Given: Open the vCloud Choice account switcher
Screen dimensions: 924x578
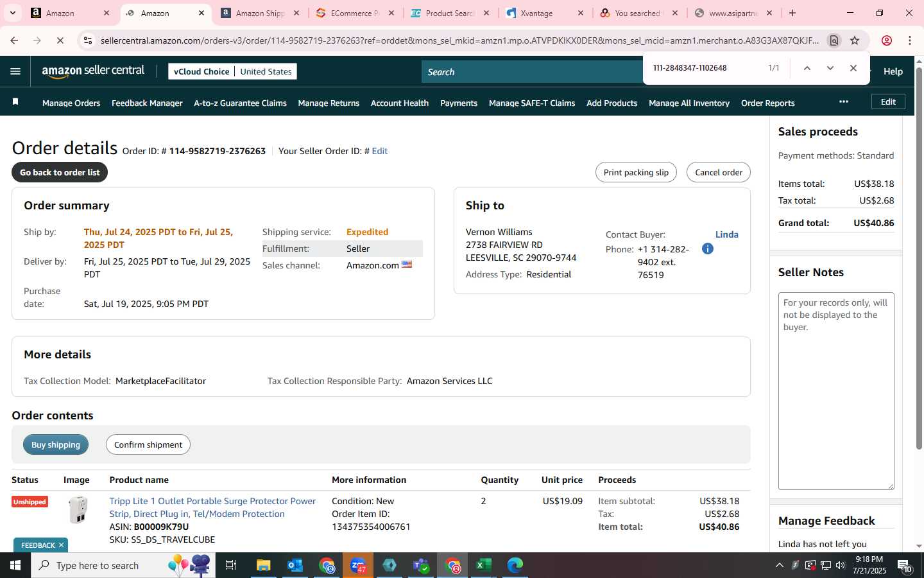Looking at the screenshot, I should (232, 71).
